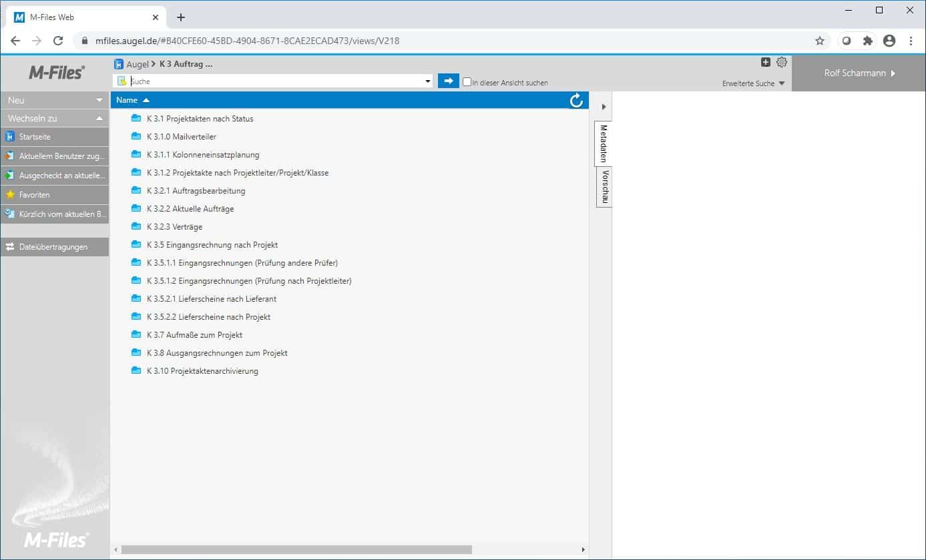Open the search field dropdown arrow

(428, 82)
